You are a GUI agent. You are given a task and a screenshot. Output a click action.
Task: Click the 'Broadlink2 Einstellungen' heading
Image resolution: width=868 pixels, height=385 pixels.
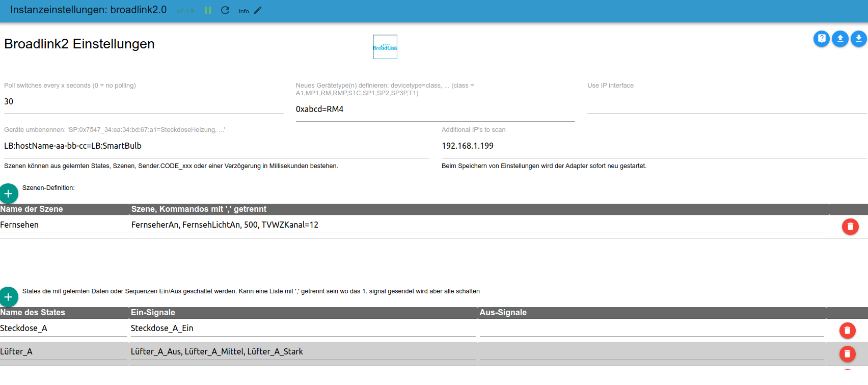79,44
